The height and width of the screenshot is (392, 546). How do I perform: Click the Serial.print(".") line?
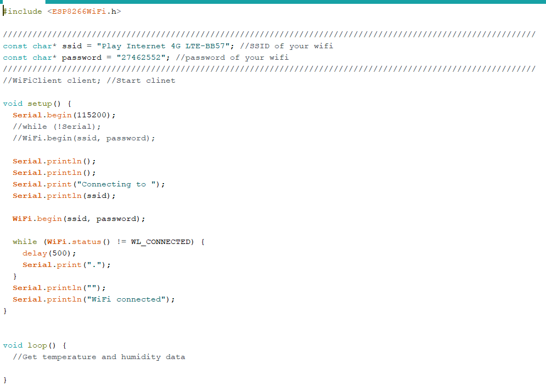(x=66, y=265)
